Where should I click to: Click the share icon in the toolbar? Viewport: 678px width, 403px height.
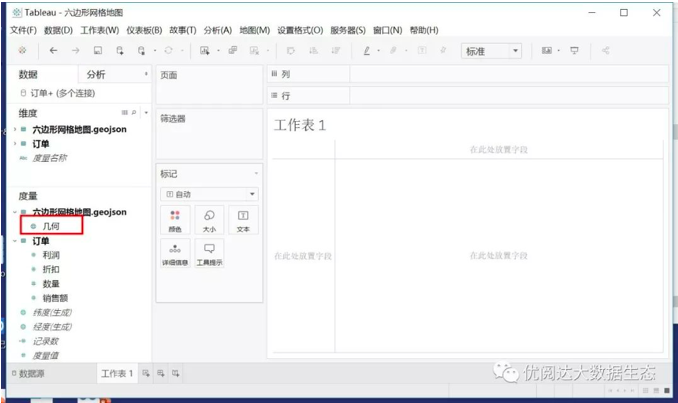(605, 50)
